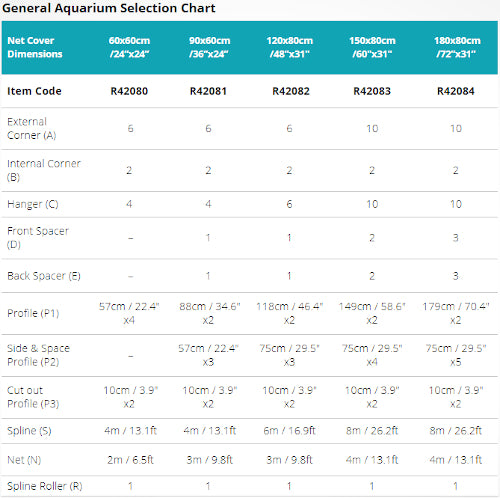Click the 120x80cm /48"x31" column header
Screen dimensions: 500x500
[290, 47]
